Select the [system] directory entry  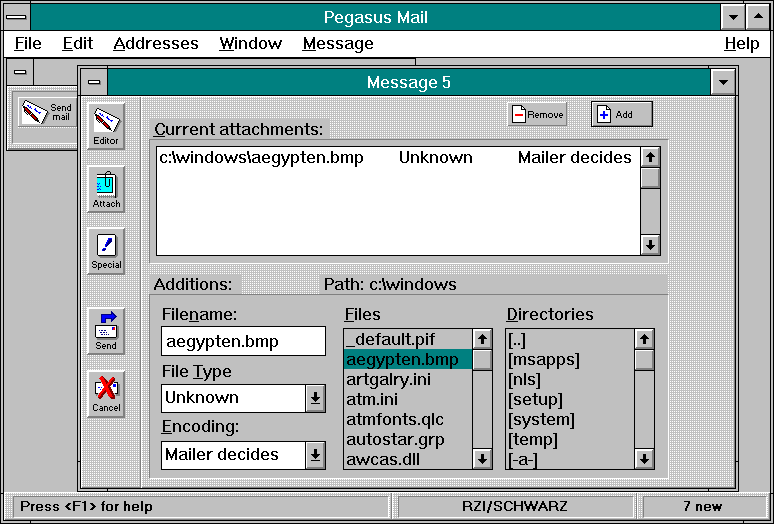[x=541, y=419]
